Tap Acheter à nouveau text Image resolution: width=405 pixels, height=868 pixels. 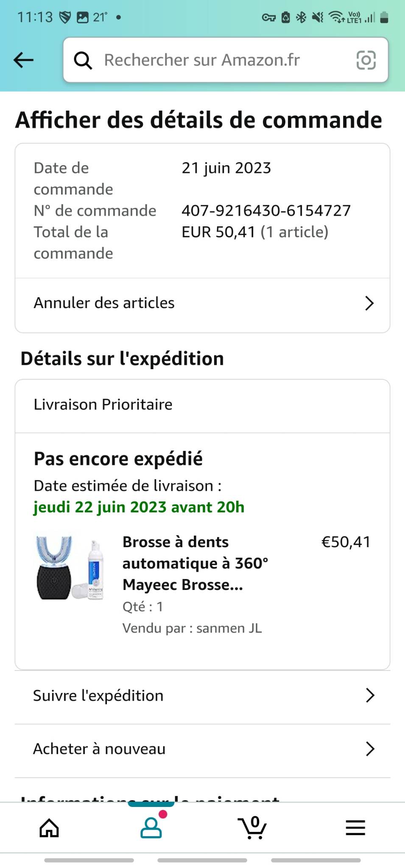(99, 749)
